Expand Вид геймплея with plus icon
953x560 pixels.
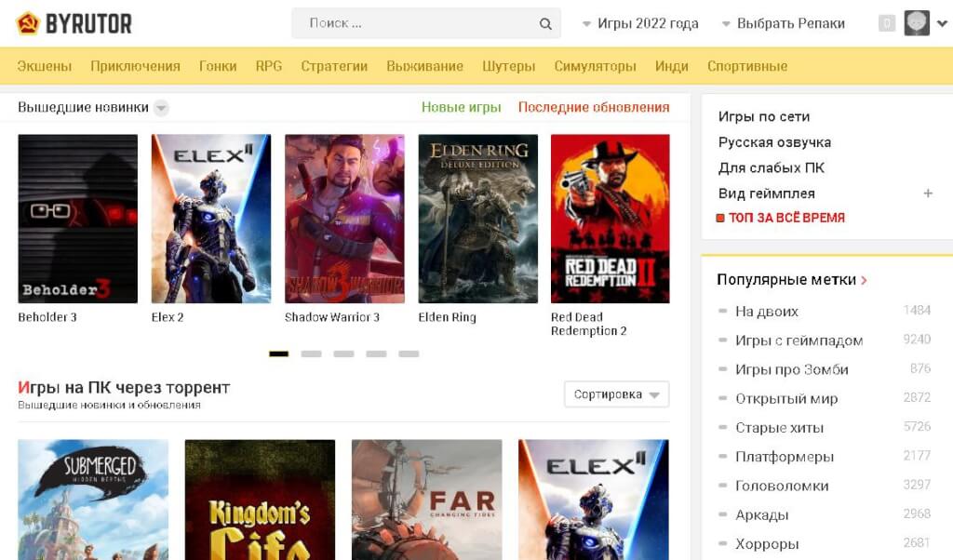pyautogui.click(x=928, y=193)
